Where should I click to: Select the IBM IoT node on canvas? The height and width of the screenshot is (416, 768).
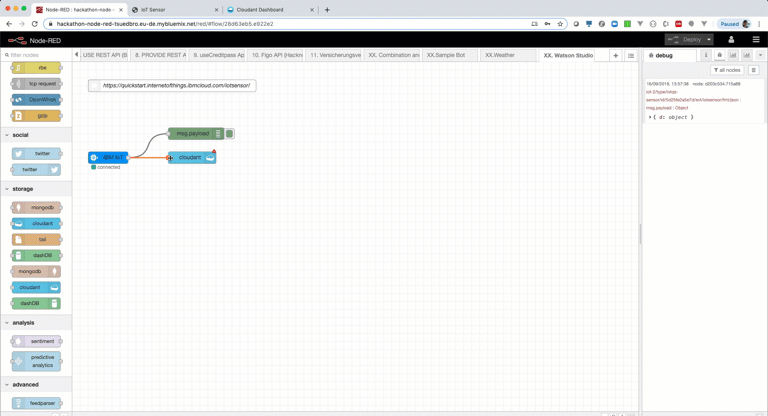coord(108,157)
